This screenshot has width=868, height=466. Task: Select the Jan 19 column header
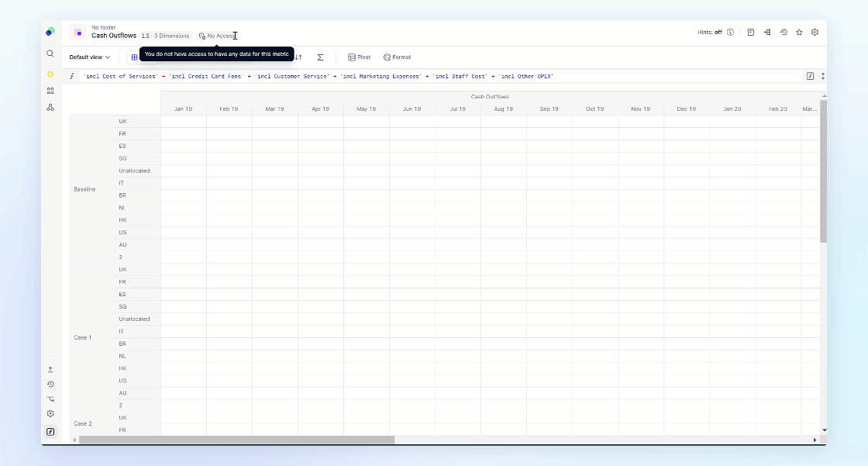tap(183, 109)
